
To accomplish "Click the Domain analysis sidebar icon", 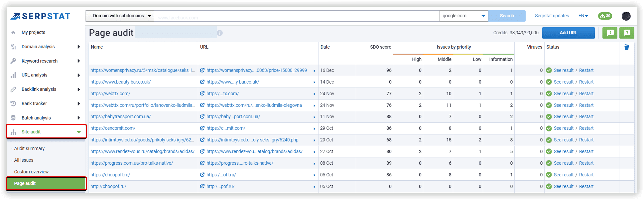I will click(13, 47).
